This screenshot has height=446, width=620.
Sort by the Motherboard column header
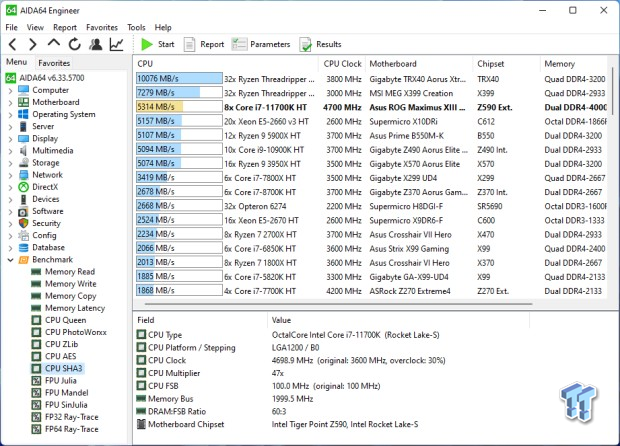pyautogui.click(x=419, y=64)
